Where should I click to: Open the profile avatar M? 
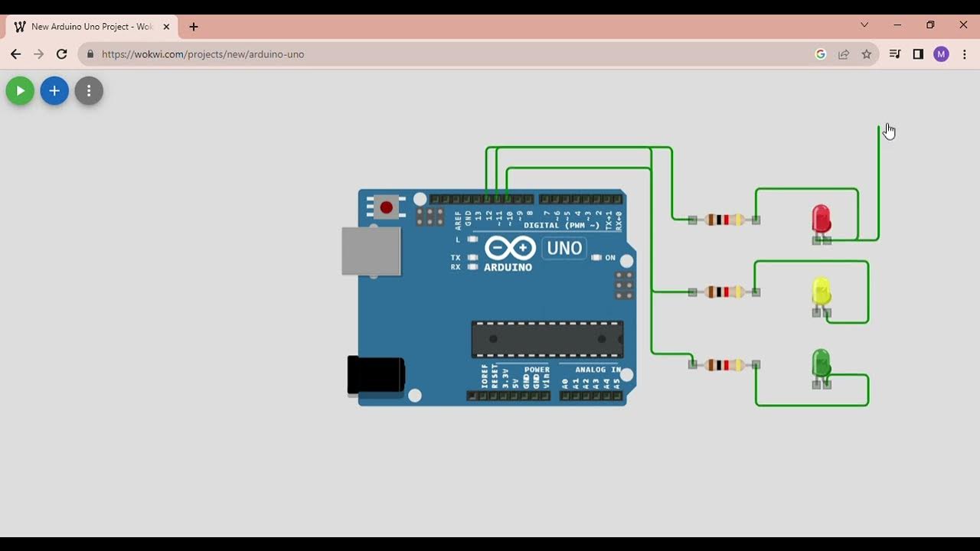click(942, 54)
